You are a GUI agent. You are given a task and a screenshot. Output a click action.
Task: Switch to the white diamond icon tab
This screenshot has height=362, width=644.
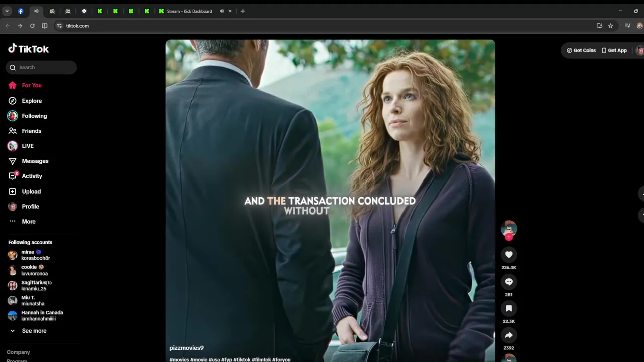(84, 11)
